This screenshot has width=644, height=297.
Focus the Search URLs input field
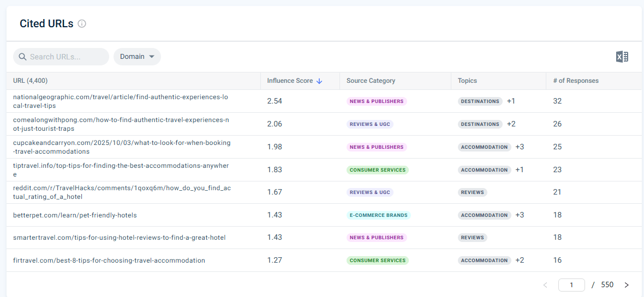(61, 57)
